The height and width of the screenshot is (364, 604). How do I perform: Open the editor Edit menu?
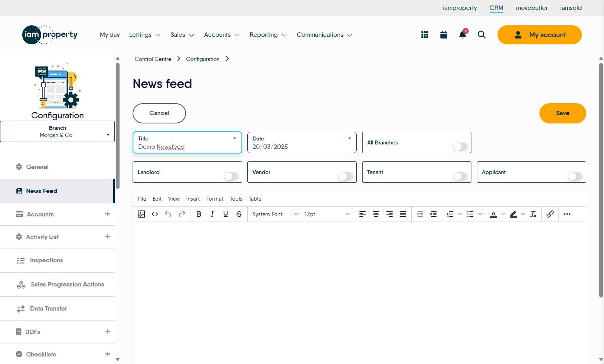pos(157,199)
